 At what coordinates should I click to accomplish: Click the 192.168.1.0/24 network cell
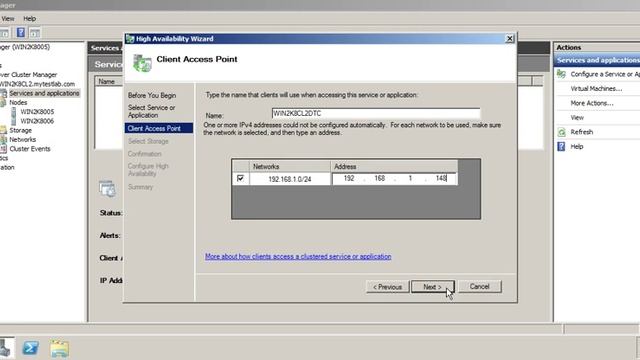[x=290, y=179]
